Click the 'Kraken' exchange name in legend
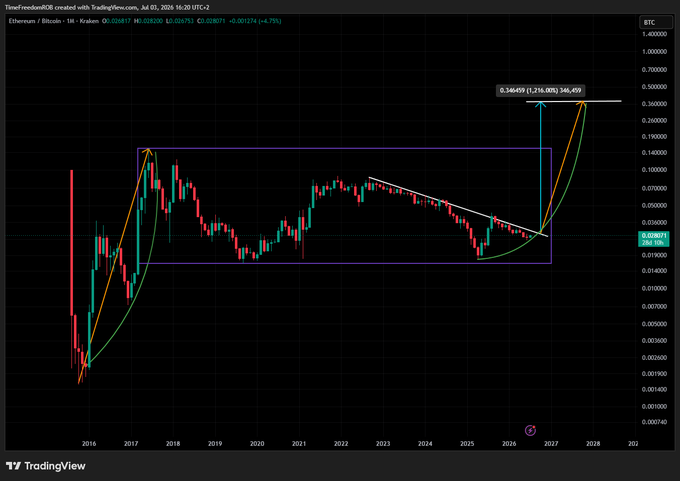This screenshot has height=481, width=680. [89, 21]
